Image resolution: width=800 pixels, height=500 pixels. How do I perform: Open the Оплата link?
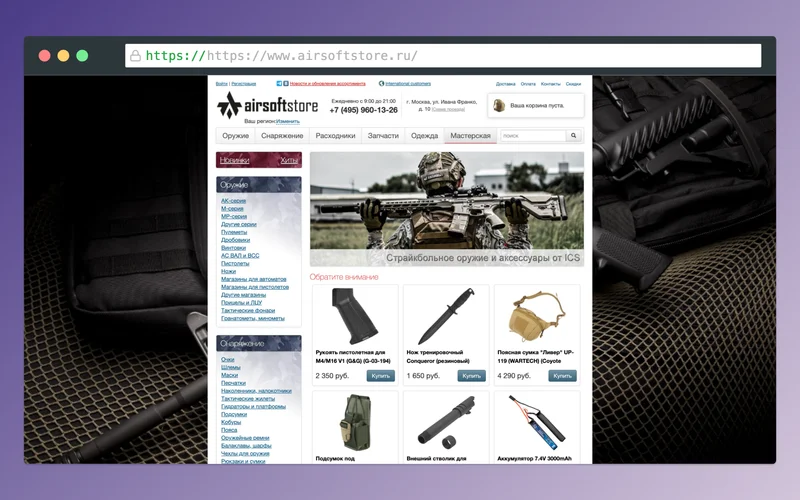[x=528, y=84]
